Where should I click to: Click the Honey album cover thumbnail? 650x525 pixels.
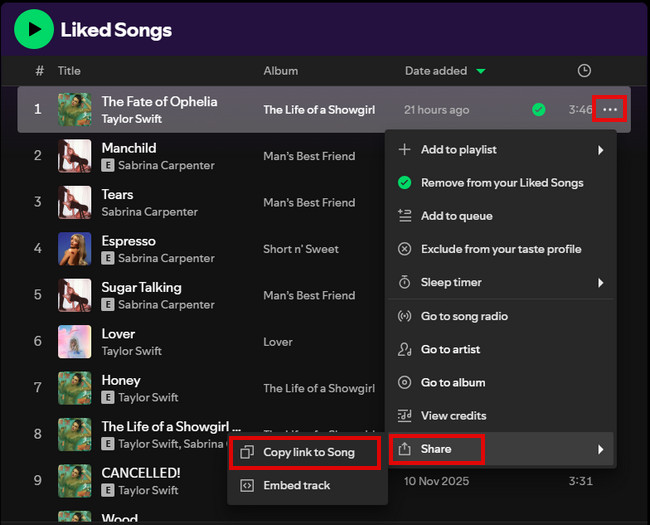(x=75, y=388)
